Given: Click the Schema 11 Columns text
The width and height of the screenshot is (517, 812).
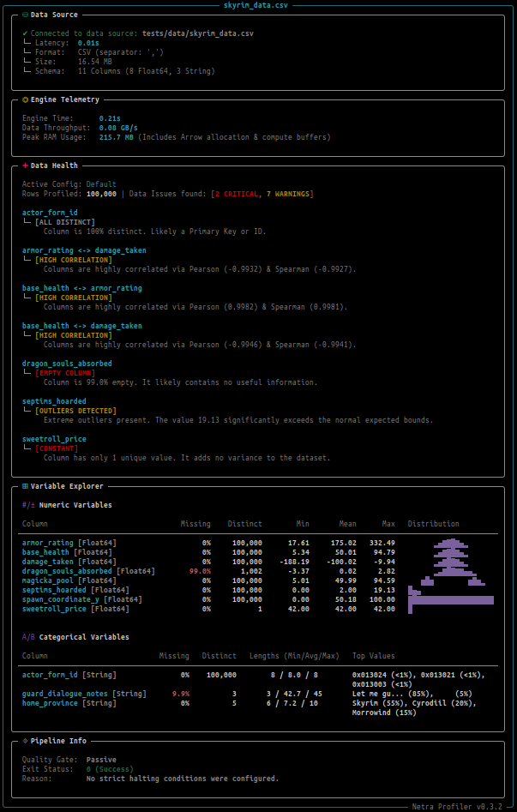Looking at the screenshot, I should (x=146, y=71).
